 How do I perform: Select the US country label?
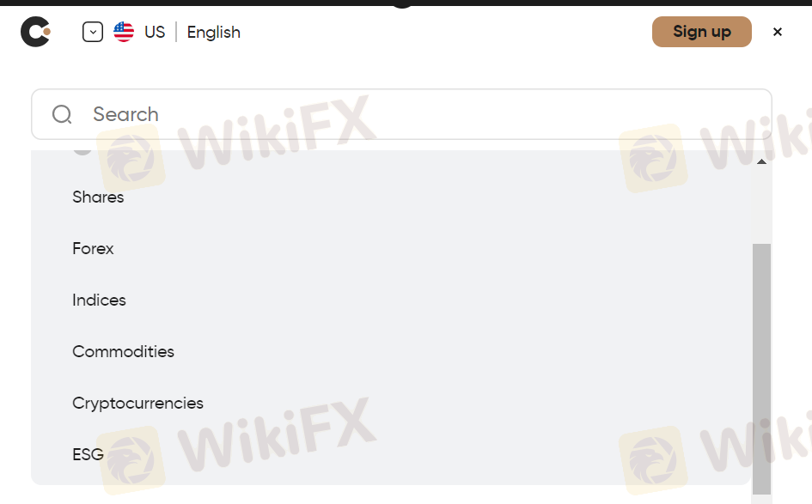coord(155,32)
